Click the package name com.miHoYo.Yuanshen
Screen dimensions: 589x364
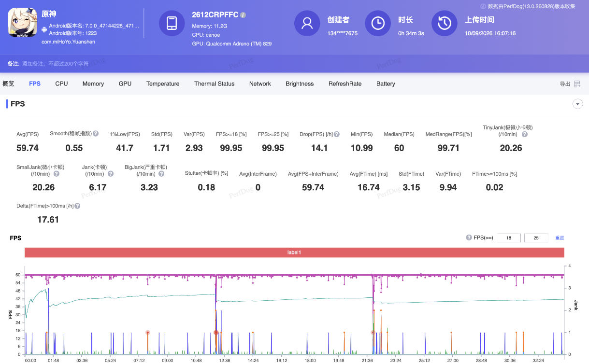(x=67, y=42)
